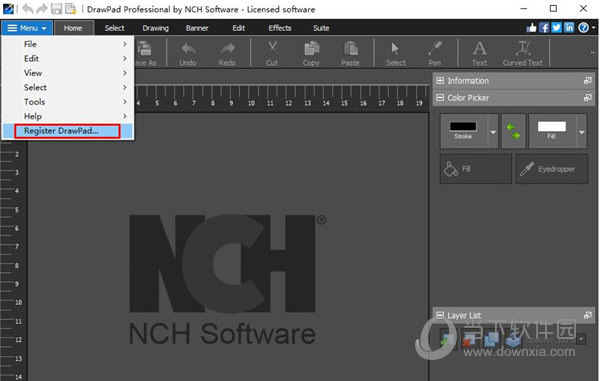Click the Copy toolbar icon

(311, 53)
